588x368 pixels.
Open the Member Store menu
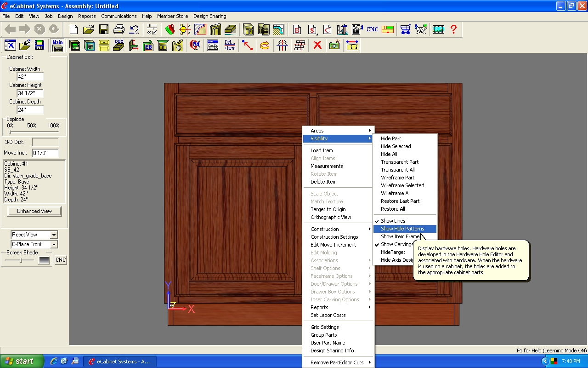click(x=172, y=16)
